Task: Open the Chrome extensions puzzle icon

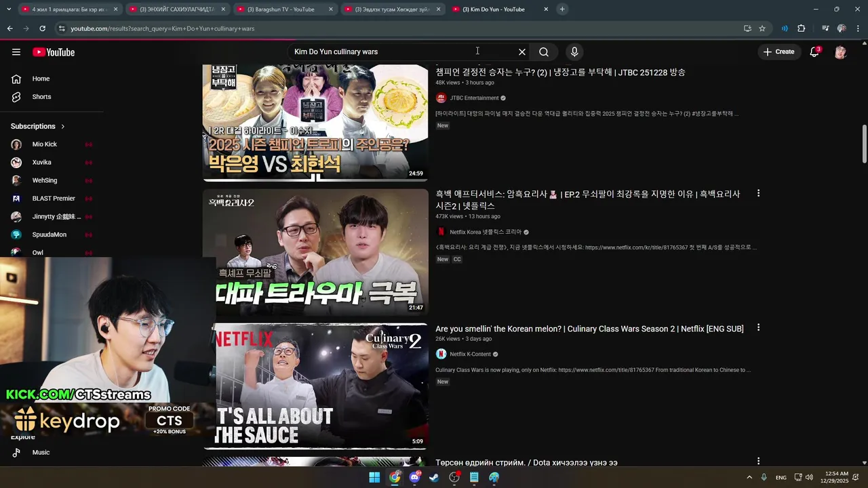Action: pyautogui.click(x=802, y=28)
